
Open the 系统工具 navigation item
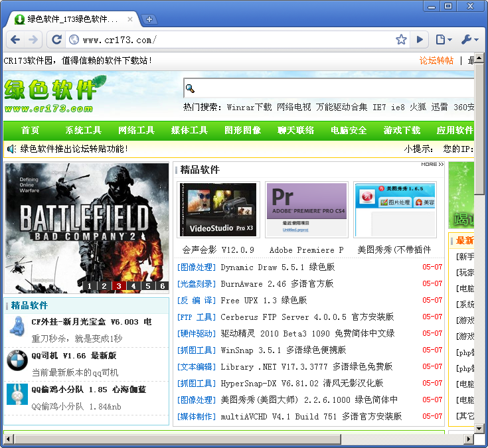click(x=83, y=130)
